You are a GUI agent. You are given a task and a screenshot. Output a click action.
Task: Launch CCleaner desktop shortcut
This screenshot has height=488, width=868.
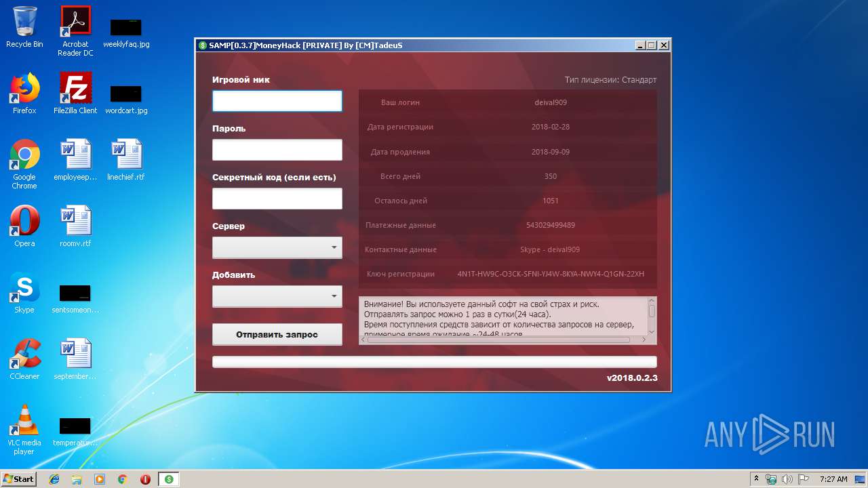[x=24, y=359]
